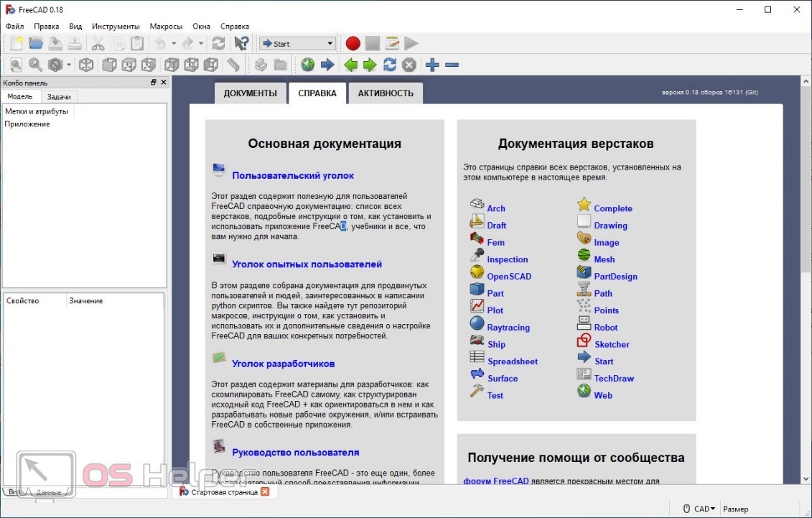812x518 pixels.
Task: Go forward with the green right arrow
Action: (370, 65)
